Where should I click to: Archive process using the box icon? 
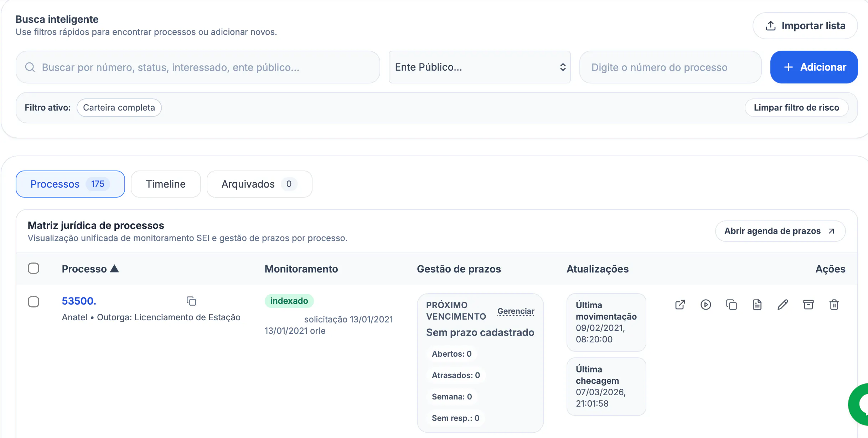(808, 305)
